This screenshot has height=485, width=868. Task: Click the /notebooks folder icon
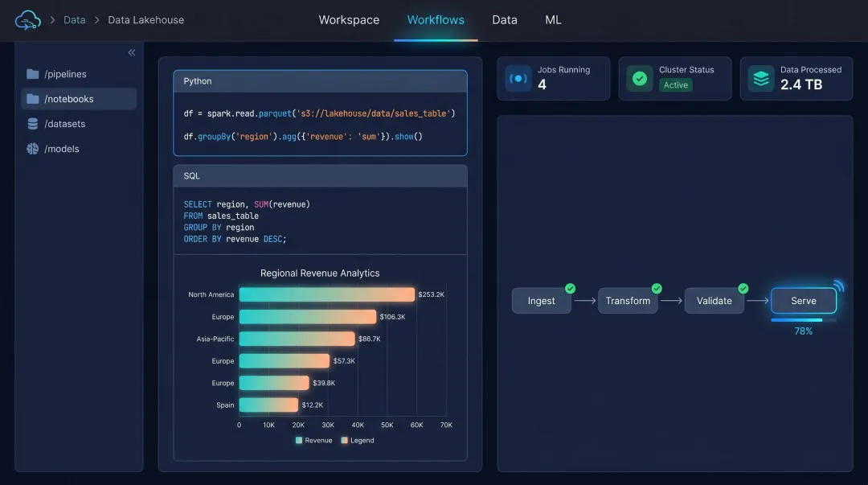click(x=33, y=99)
